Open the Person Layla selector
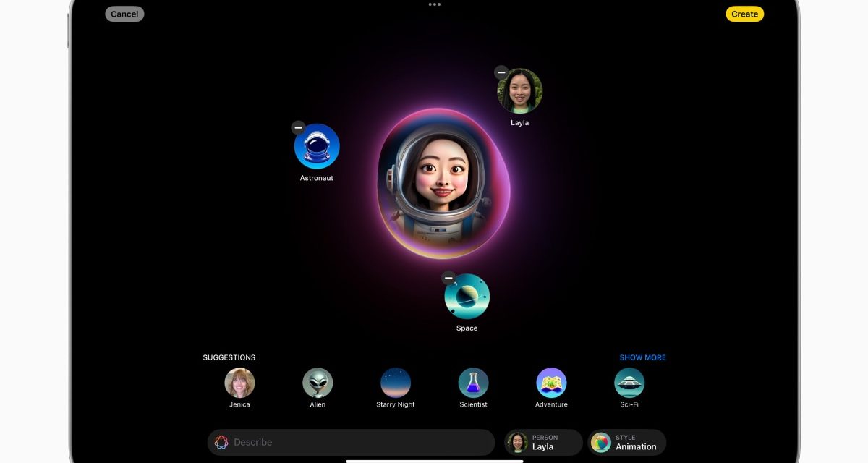The height and width of the screenshot is (463, 868). click(543, 442)
